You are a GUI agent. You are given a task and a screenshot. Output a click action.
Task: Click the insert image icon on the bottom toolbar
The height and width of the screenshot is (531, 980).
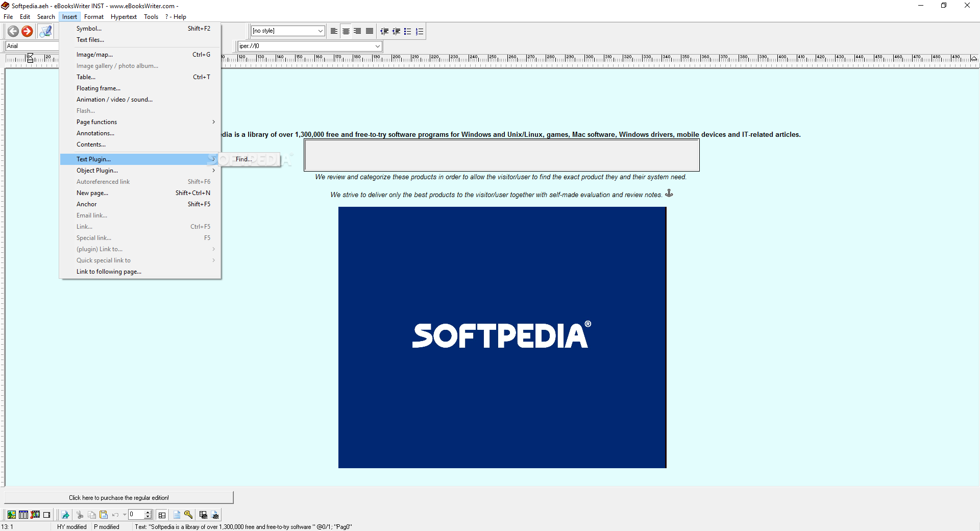tap(11, 515)
